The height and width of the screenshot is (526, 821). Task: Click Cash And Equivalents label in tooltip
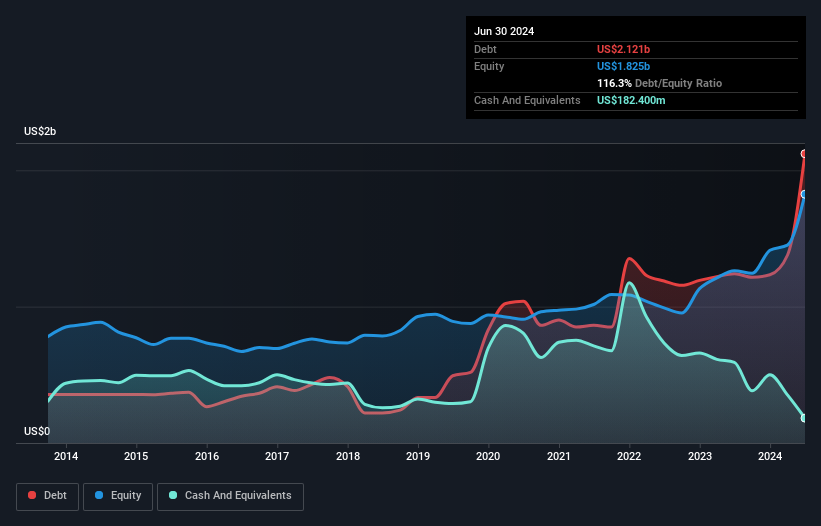click(527, 100)
